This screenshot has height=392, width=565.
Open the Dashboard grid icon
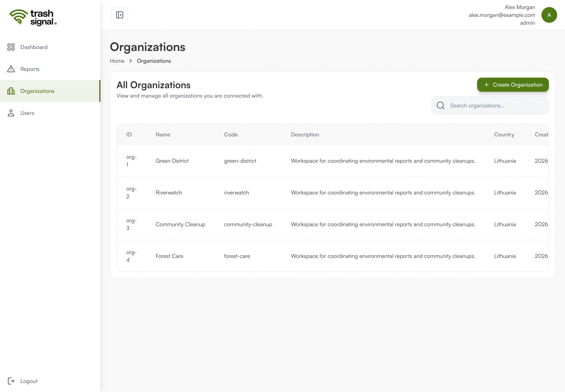pyautogui.click(x=11, y=47)
